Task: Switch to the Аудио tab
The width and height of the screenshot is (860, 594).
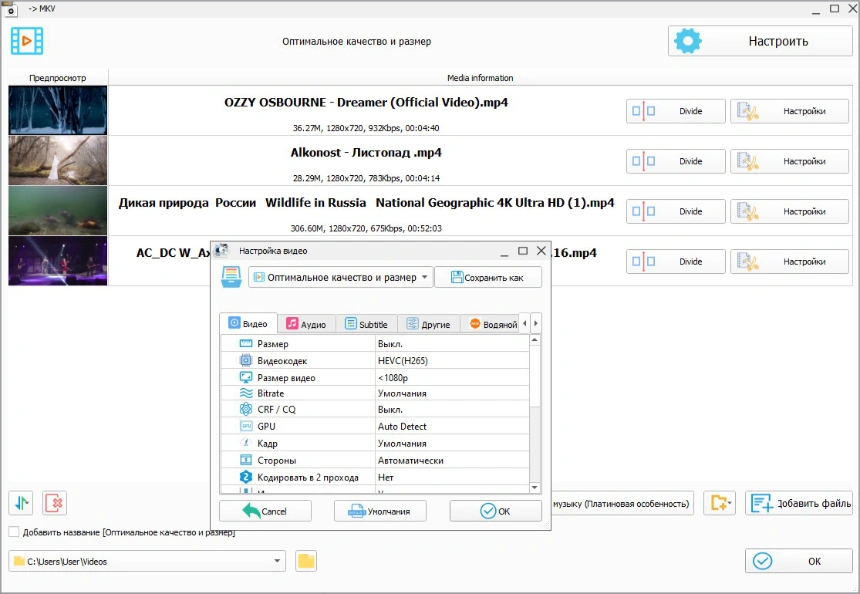Action: click(x=306, y=324)
